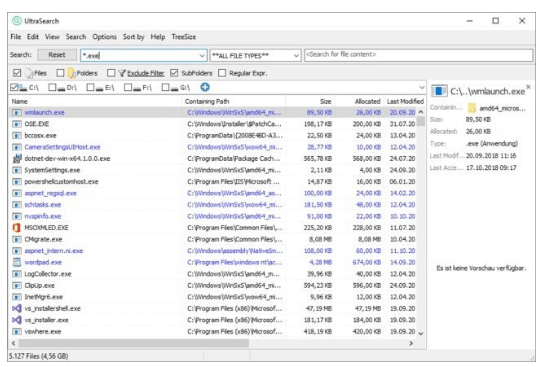The width and height of the screenshot is (541, 367).
Task: Expand the drive list chevron
Action: coord(422,87)
